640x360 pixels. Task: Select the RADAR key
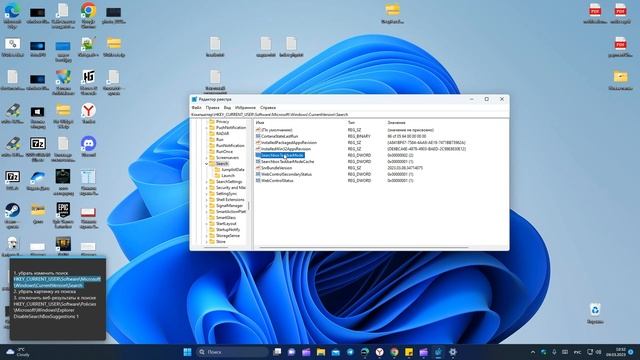[222, 133]
